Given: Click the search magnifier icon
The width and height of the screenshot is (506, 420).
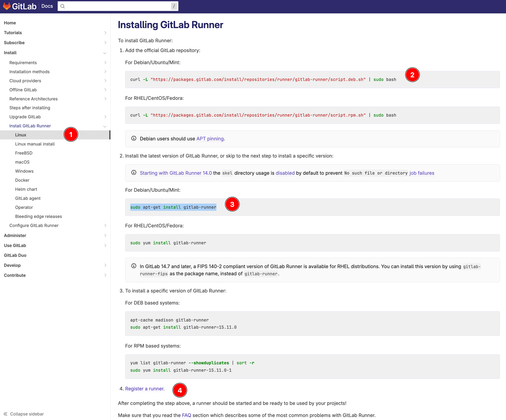Looking at the screenshot, I should click(62, 6).
